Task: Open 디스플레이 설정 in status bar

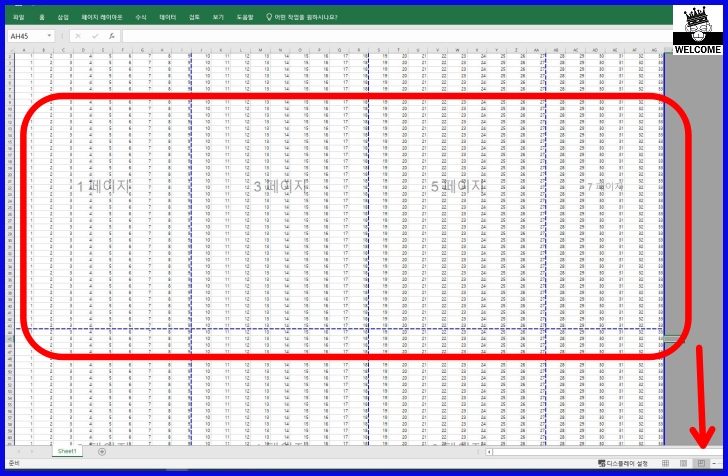Action: [x=623, y=463]
